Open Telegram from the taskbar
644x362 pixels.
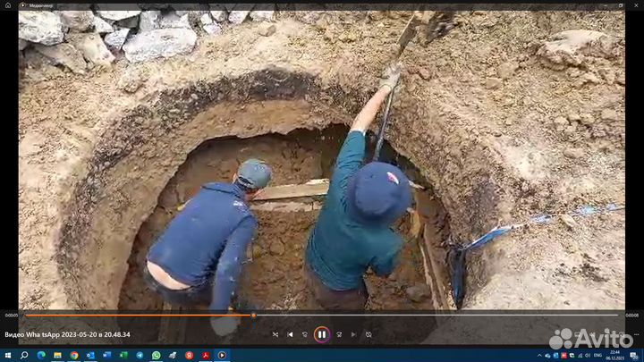pos(140,355)
